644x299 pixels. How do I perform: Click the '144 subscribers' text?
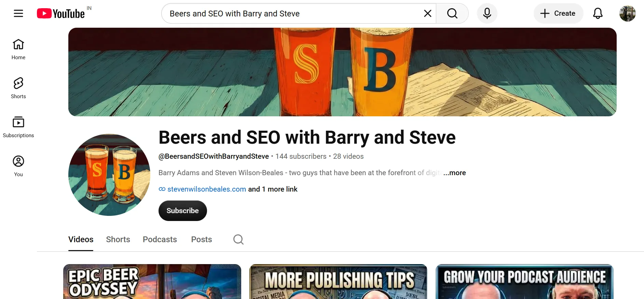click(301, 156)
